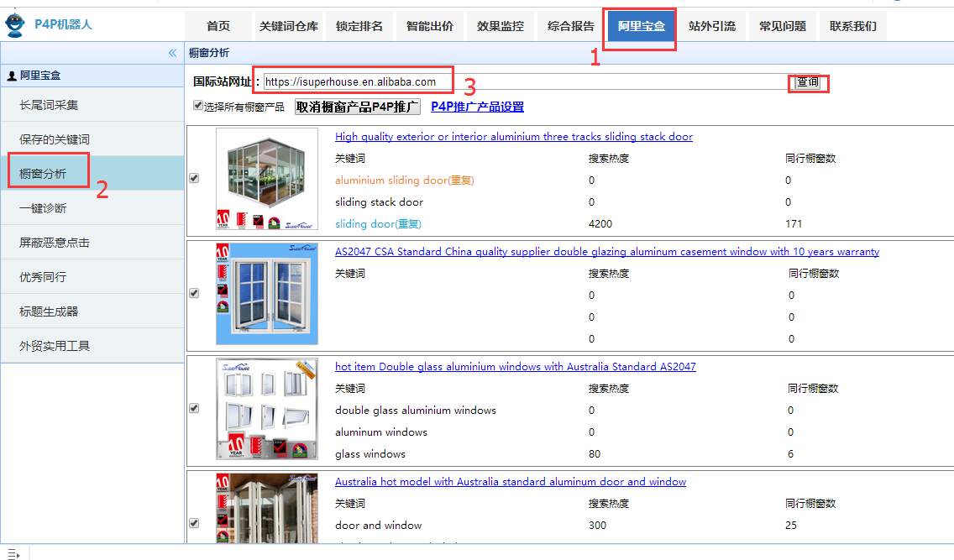Uncheck the casement window product checkbox
The width and height of the screenshot is (954, 560).
click(x=194, y=293)
